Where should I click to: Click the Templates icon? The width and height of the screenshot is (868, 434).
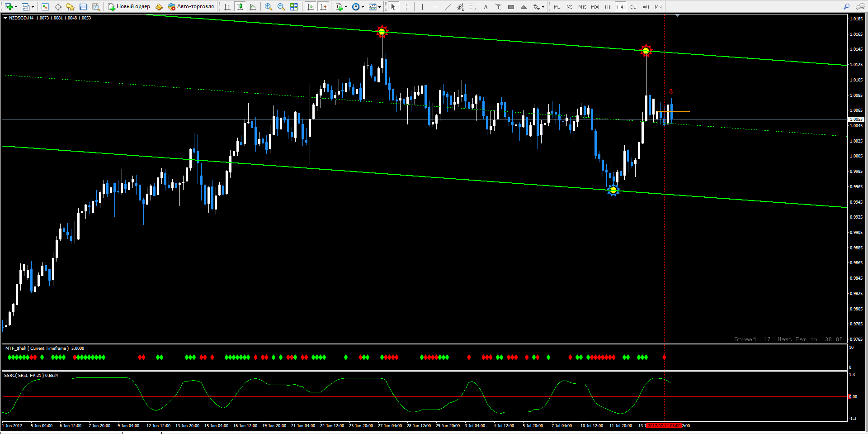(x=373, y=7)
